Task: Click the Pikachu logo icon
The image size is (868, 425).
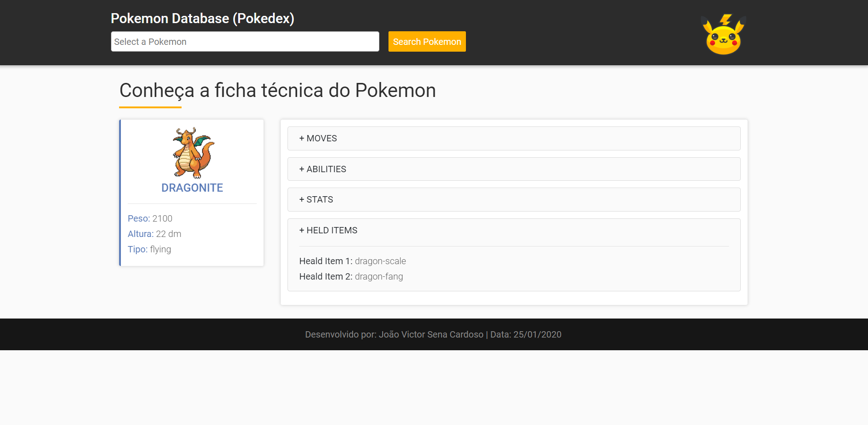Action: (x=723, y=34)
